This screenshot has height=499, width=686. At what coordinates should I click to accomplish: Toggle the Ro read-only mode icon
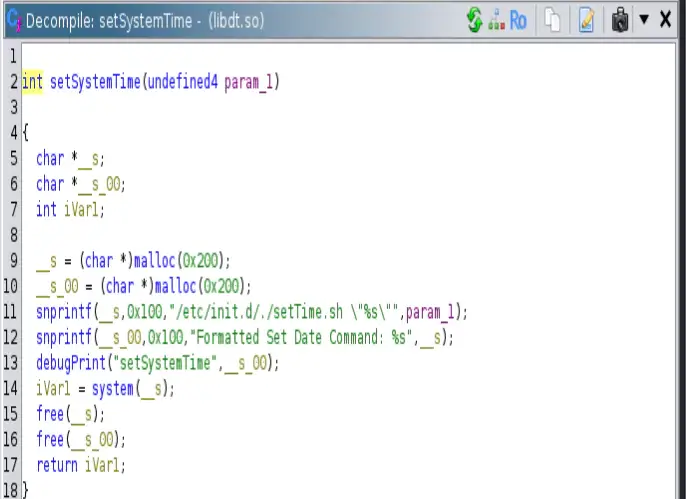pyautogui.click(x=518, y=20)
